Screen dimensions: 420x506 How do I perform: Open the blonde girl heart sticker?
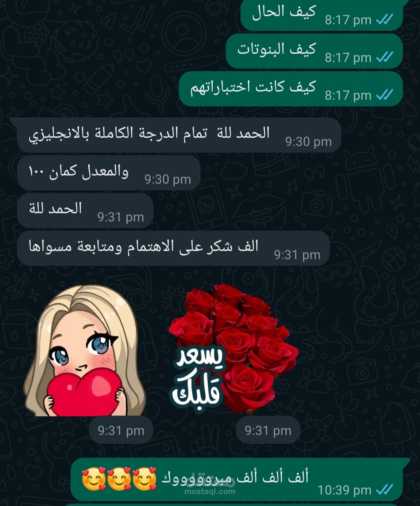click(x=84, y=350)
